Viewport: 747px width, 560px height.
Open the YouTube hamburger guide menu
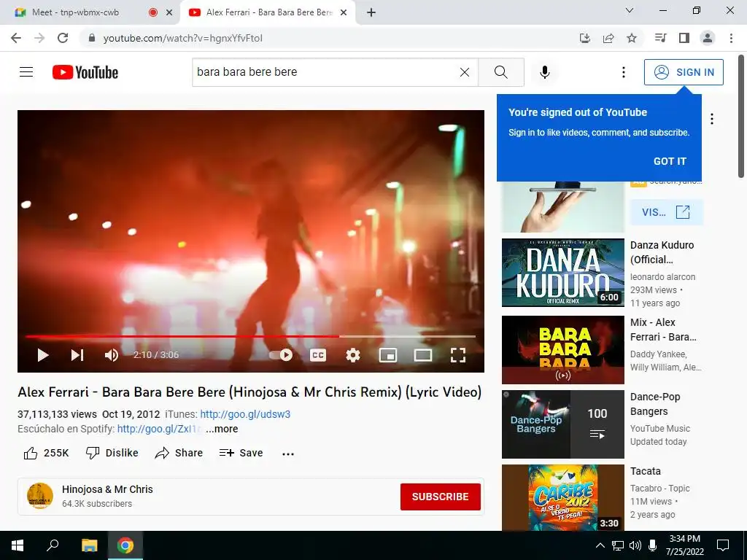point(26,72)
